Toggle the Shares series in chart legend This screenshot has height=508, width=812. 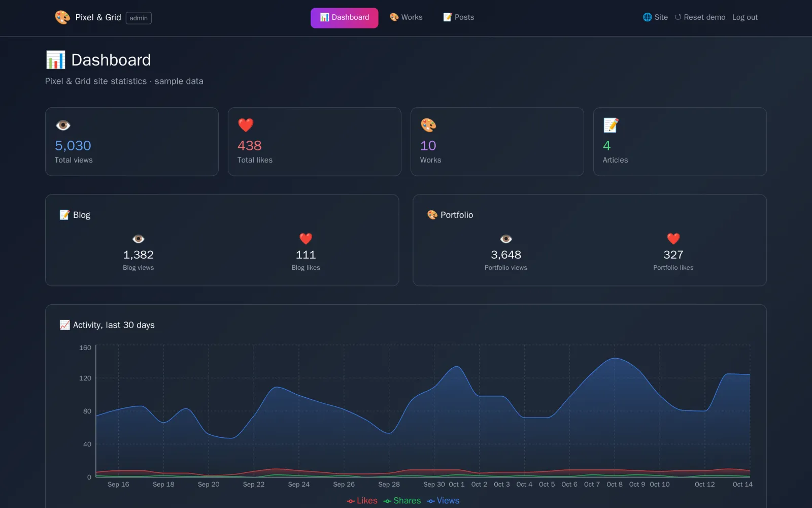(402, 501)
